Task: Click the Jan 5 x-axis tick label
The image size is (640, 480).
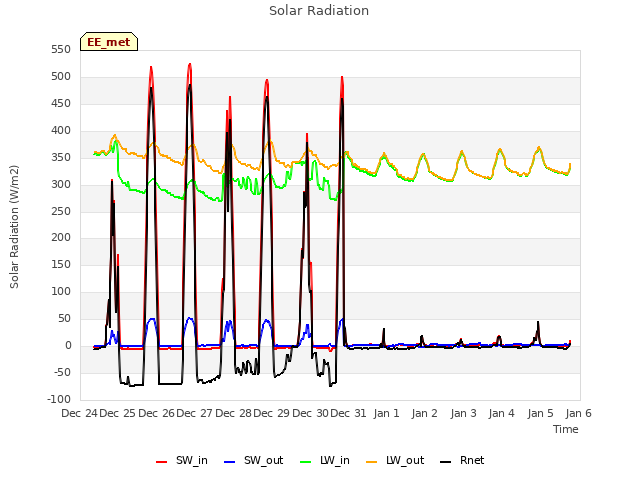Action: [x=540, y=413]
